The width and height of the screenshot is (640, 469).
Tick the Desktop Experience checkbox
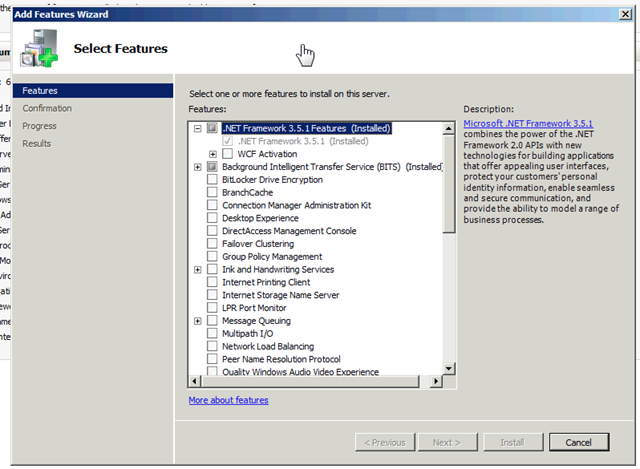tap(212, 218)
